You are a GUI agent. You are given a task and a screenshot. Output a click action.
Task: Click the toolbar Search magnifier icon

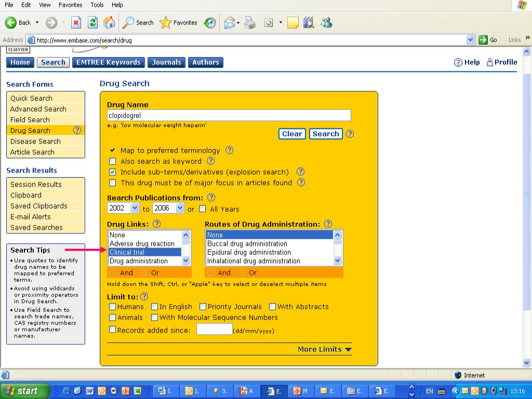click(128, 23)
